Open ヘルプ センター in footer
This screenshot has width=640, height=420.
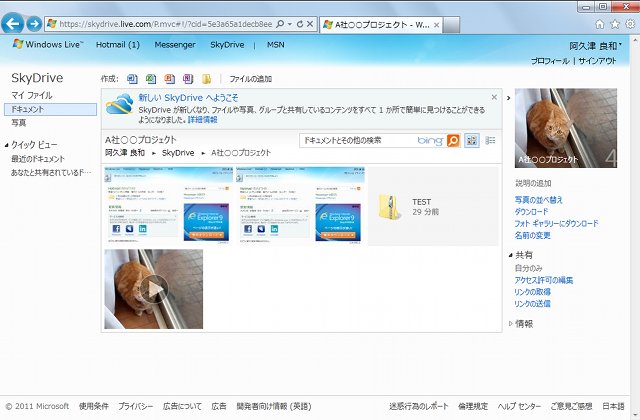(x=519, y=406)
